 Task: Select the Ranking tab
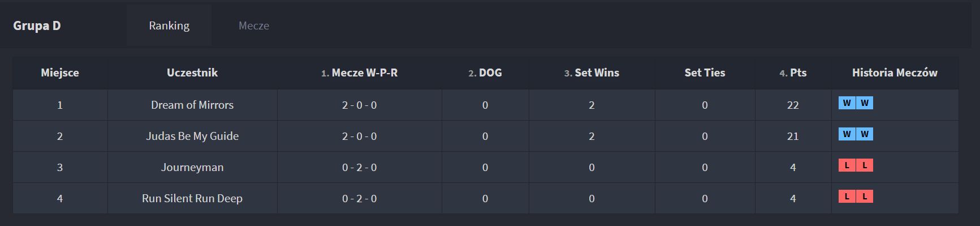click(169, 25)
